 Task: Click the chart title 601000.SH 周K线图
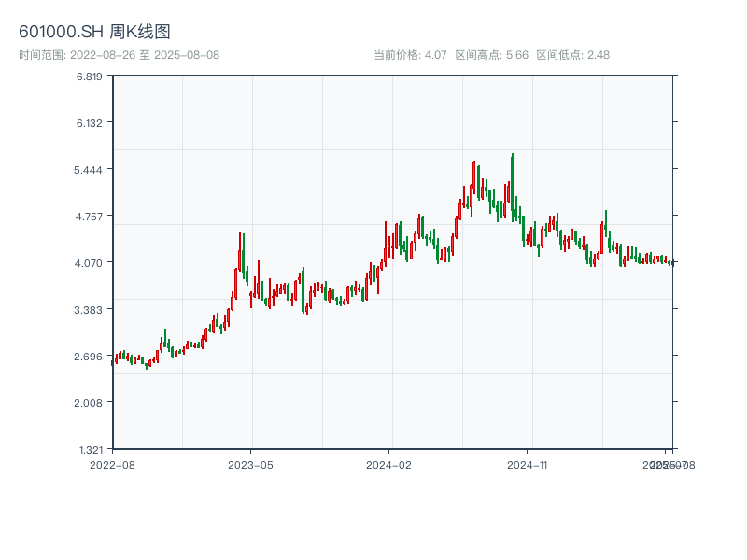[94, 32]
